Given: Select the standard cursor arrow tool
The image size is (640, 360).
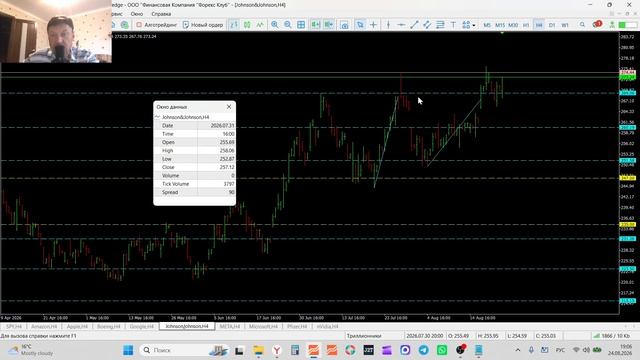Looking at the screenshot, I should [360, 25].
